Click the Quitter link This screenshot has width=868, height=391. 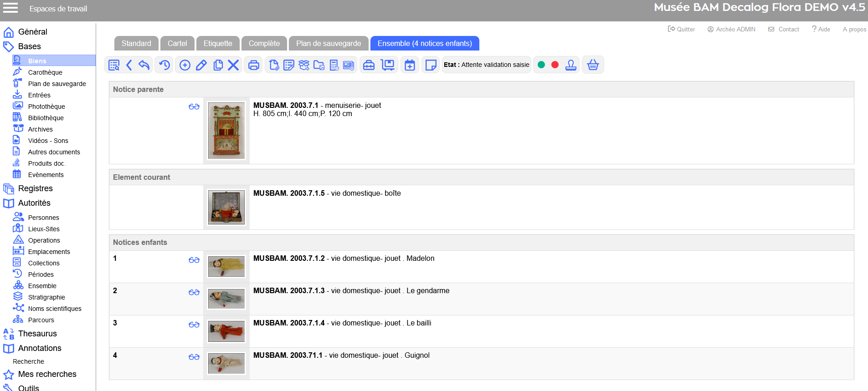681,29
